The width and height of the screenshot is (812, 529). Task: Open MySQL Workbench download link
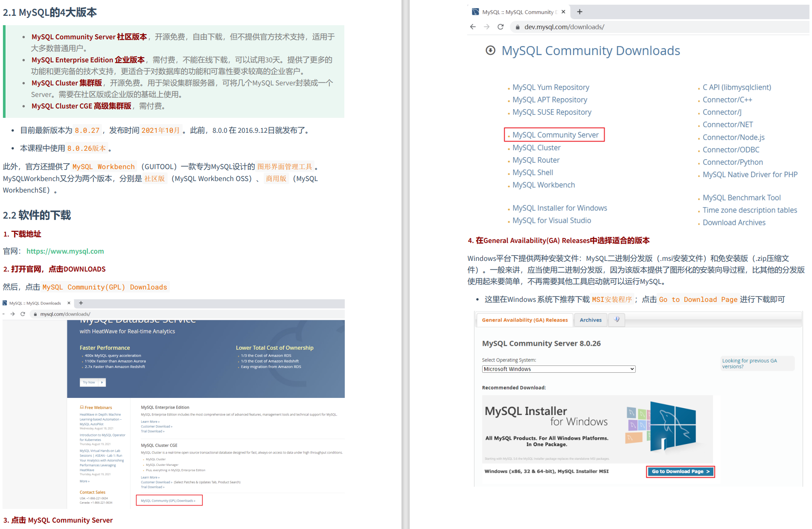coord(544,185)
